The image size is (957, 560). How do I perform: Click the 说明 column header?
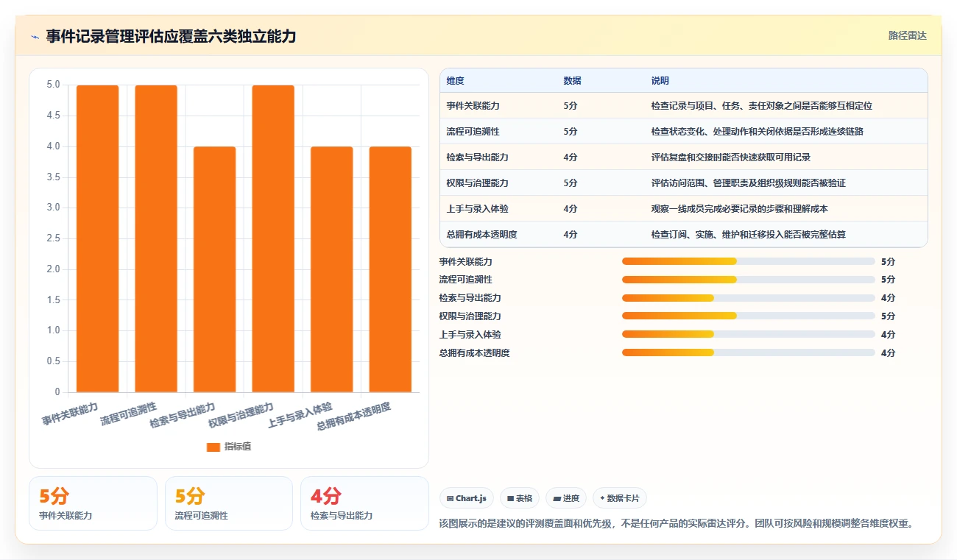660,81
